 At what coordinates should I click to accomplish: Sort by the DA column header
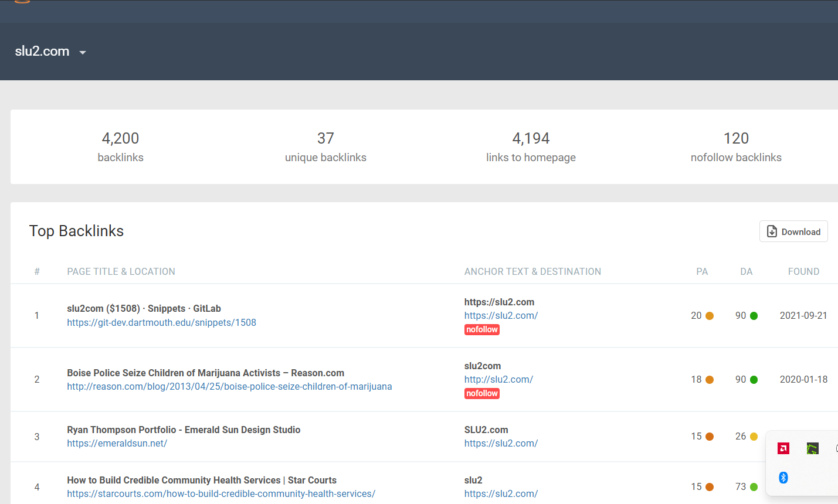coord(746,271)
